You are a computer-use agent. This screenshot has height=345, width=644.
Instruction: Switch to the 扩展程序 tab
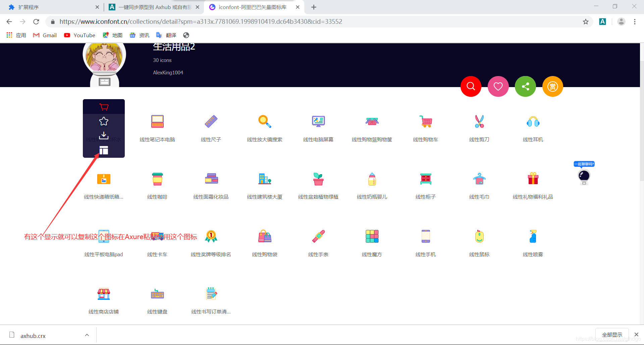(x=54, y=7)
